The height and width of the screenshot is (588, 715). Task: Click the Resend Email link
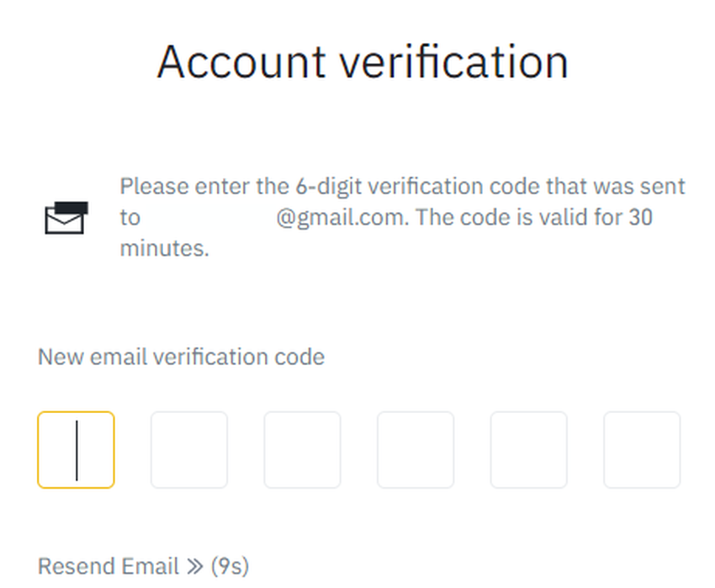coord(109,566)
